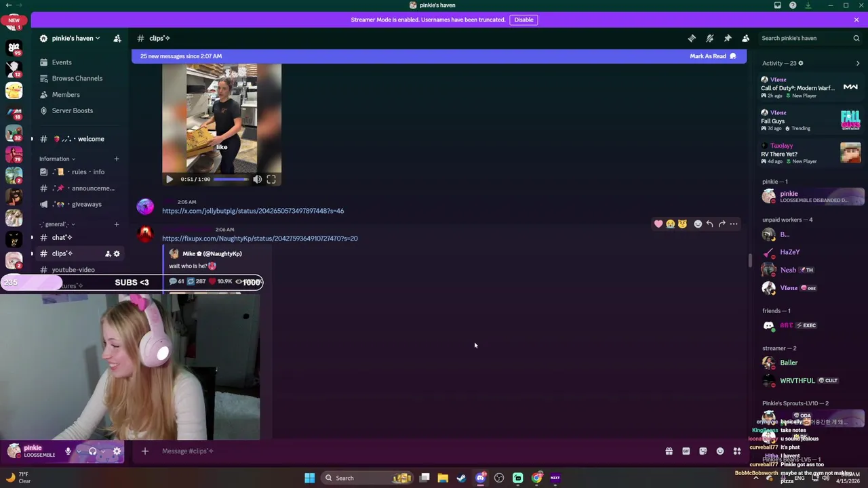This screenshot has width=868, height=488.
Task: Switch to welcome channel
Action: (80, 139)
